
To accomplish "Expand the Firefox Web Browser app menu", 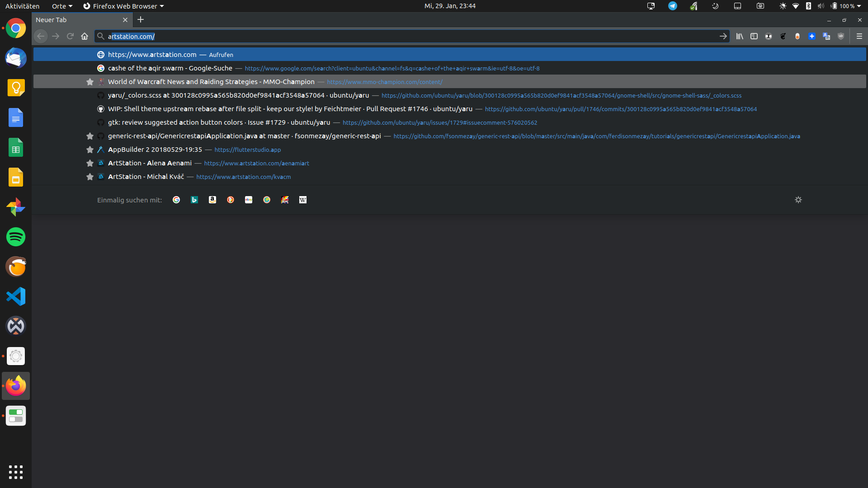I will pyautogui.click(x=123, y=6).
